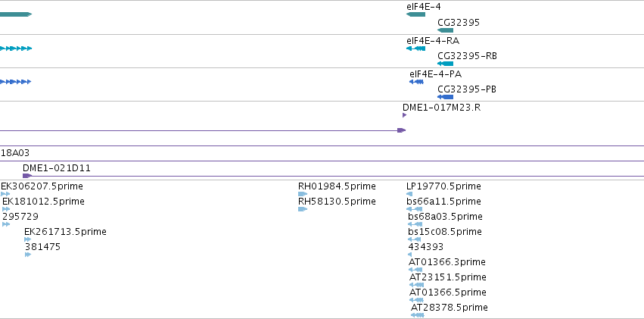Select the RH58130.5prime EST arrow
Screen dimensions: 644x319
point(303,209)
